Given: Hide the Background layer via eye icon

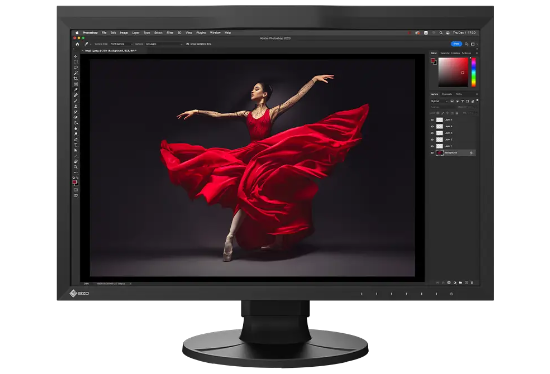Looking at the screenshot, I should (432, 153).
